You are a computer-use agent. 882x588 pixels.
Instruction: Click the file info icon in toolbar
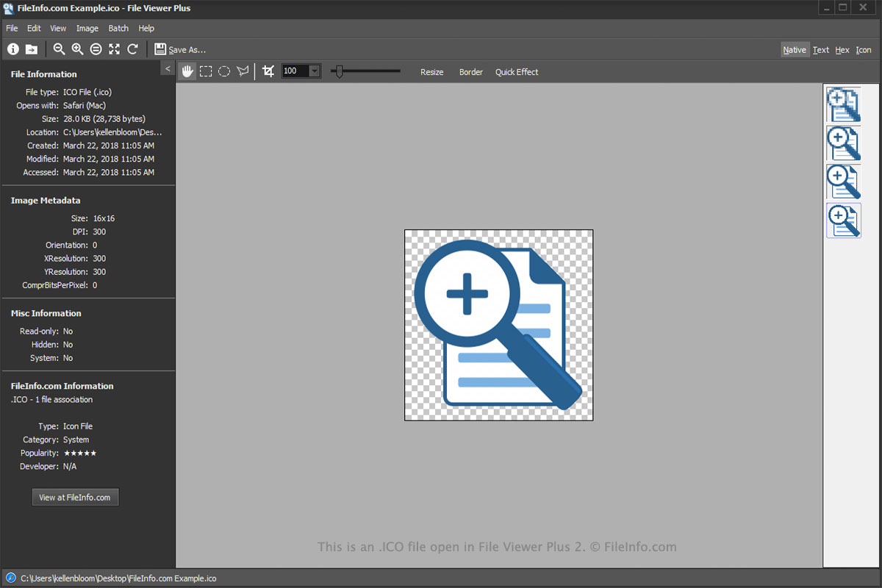click(x=13, y=49)
